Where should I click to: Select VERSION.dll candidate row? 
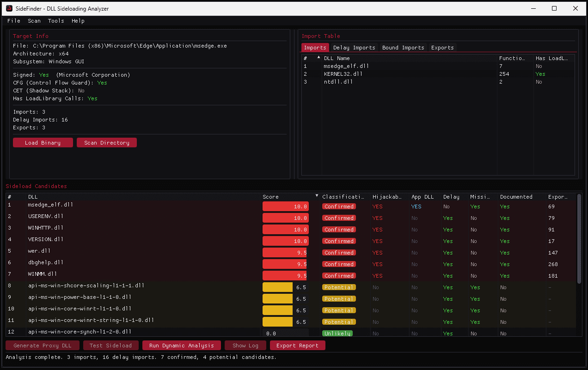point(291,241)
